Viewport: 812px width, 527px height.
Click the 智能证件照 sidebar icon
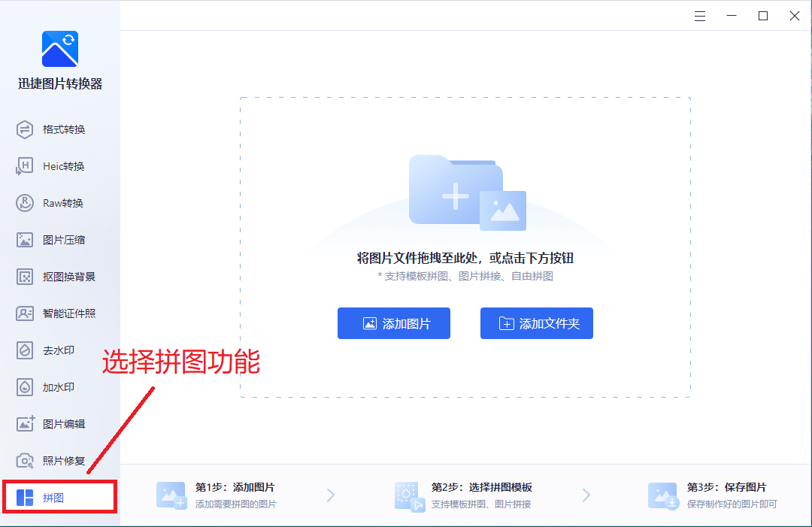tap(24, 313)
